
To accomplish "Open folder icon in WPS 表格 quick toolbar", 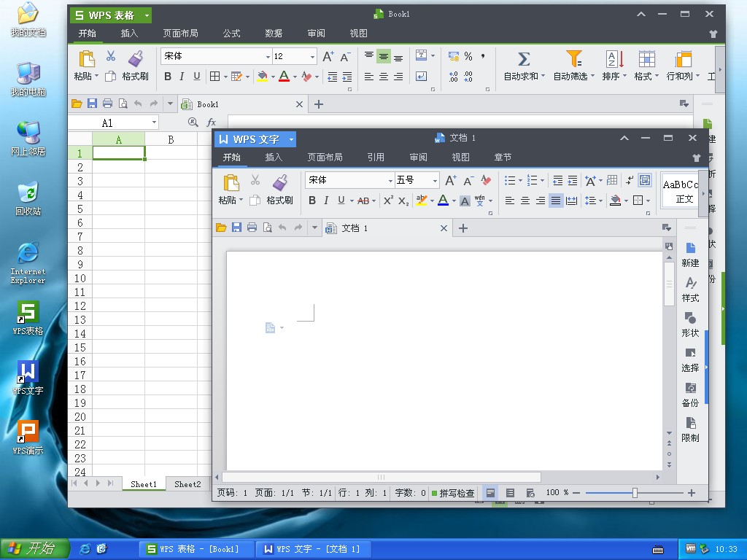I will tap(77, 104).
